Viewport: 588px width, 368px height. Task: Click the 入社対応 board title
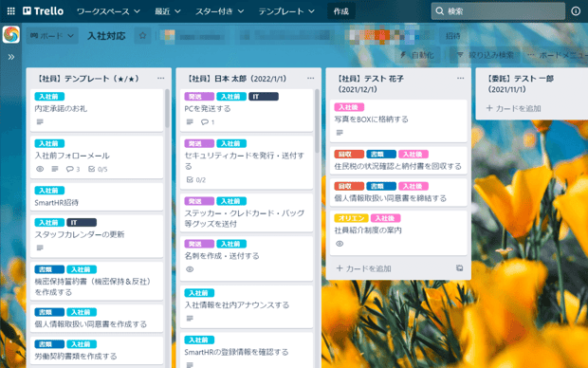click(x=106, y=36)
